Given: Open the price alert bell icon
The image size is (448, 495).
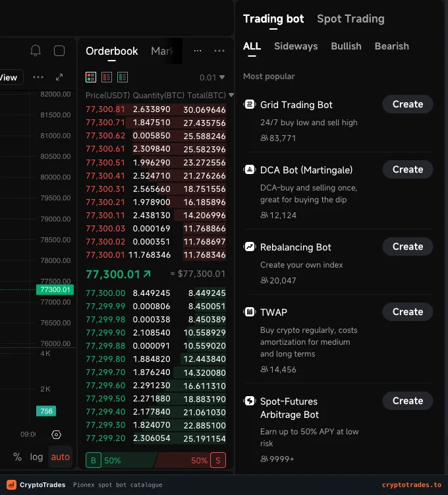Looking at the screenshot, I should point(36,51).
